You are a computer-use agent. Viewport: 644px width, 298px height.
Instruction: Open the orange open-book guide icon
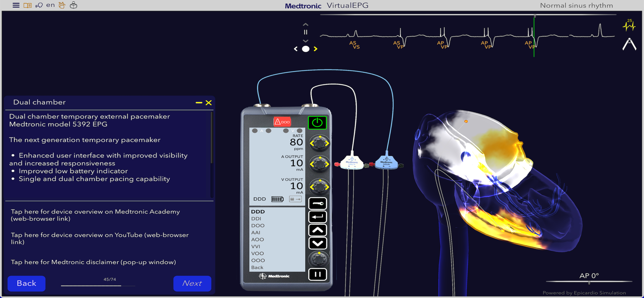(x=28, y=5)
